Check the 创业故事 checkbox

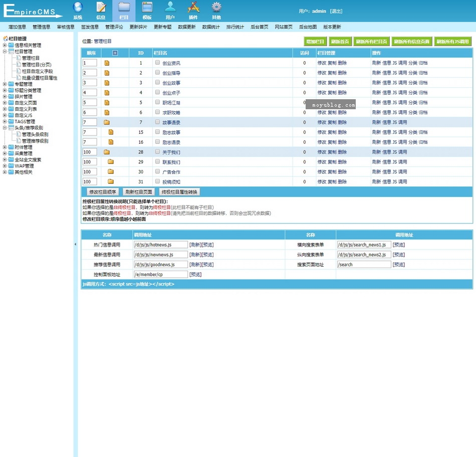pyautogui.click(x=157, y=82)
